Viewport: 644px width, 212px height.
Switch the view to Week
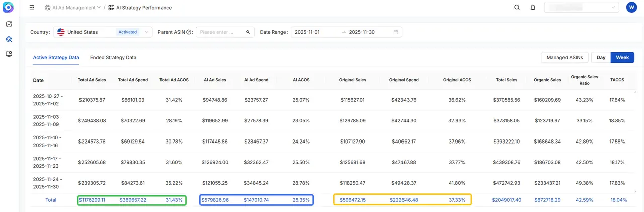(x=622, y=58)
